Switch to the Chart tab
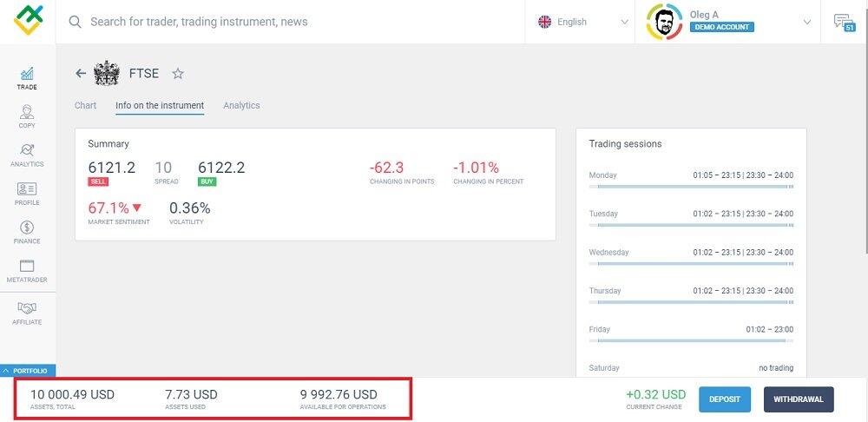The height and width of the screenshot is (422, 868). 85,105
